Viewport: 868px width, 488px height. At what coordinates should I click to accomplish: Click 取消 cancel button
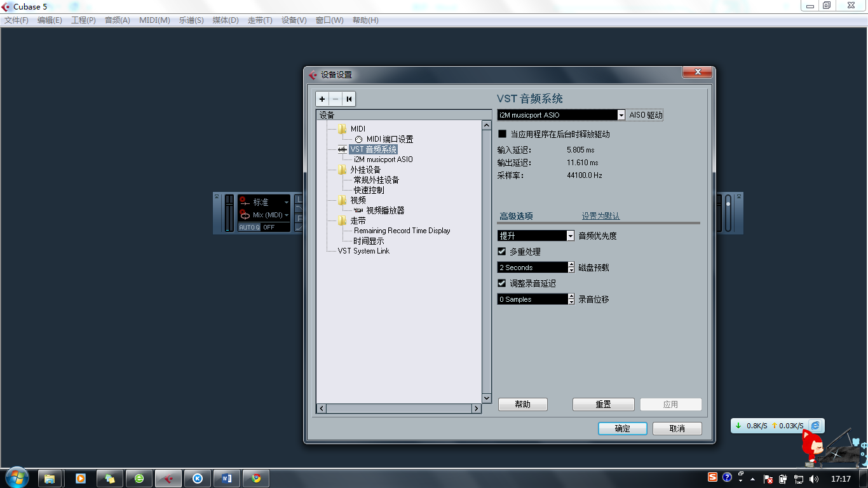(677, 428)
